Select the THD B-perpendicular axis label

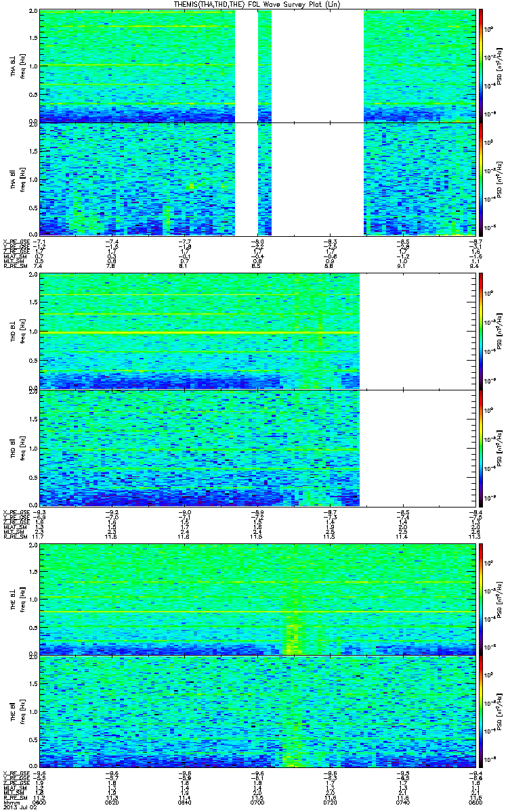[14, 330]
